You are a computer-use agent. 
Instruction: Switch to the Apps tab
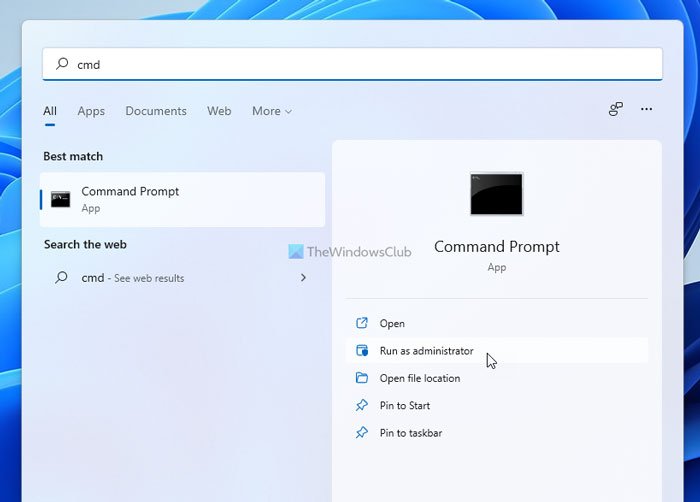click(x=91, y=111)
